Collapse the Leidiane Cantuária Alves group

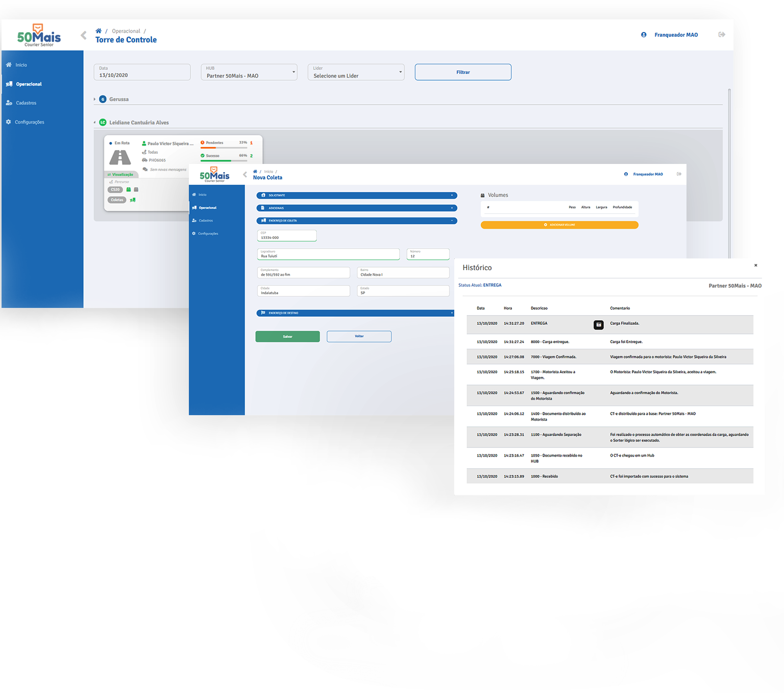coord(95,123)
